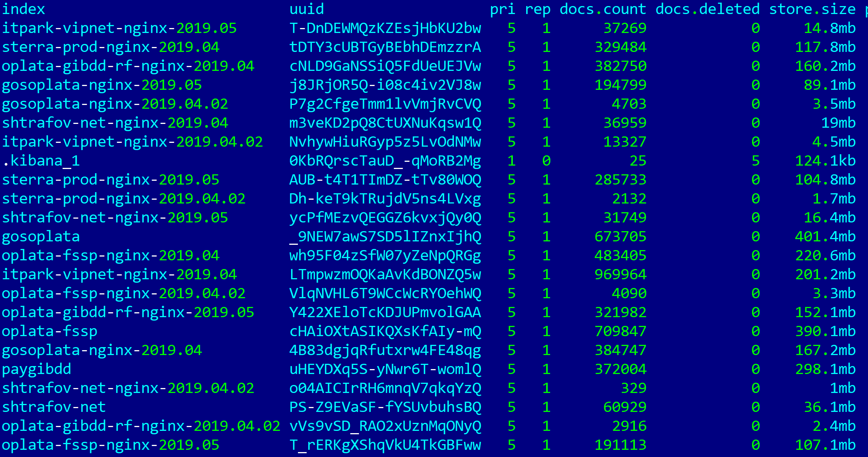Select index name sterra-prod-nginx-2019.04
The width and height of the screenshot is (868, 457).
[x=111, y=47]
